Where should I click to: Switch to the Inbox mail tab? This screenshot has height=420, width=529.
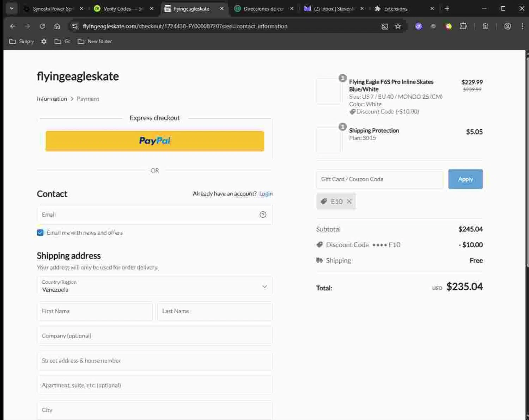[334, 8]
